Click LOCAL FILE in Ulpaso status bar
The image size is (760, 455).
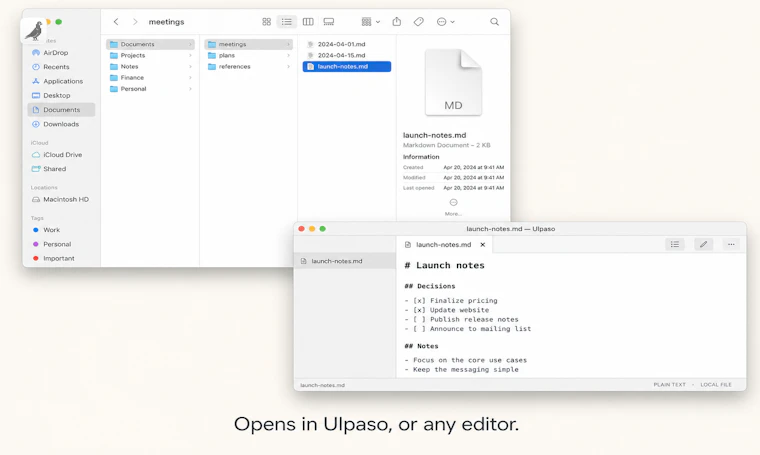pos(716,385)
